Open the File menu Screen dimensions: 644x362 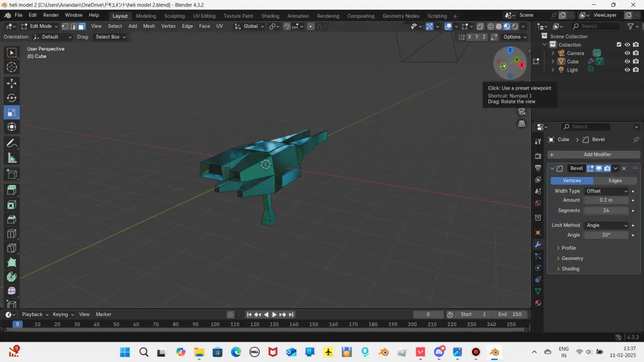(x=18, y=15)
